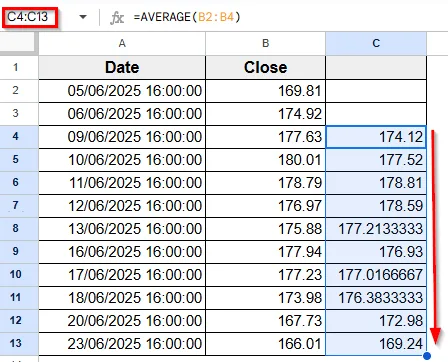This screenshot has height=362, width=448.
Task: Click cell with date 18/06/2025 16:00:00
Action: (x=122, y=298)
